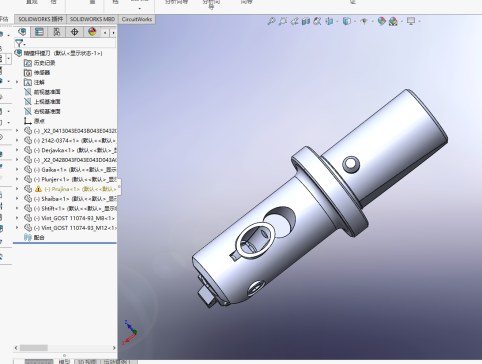Expand the 注解 annotations folder
The width and height of the screenshot is (482, 364).
click(17, 82)
